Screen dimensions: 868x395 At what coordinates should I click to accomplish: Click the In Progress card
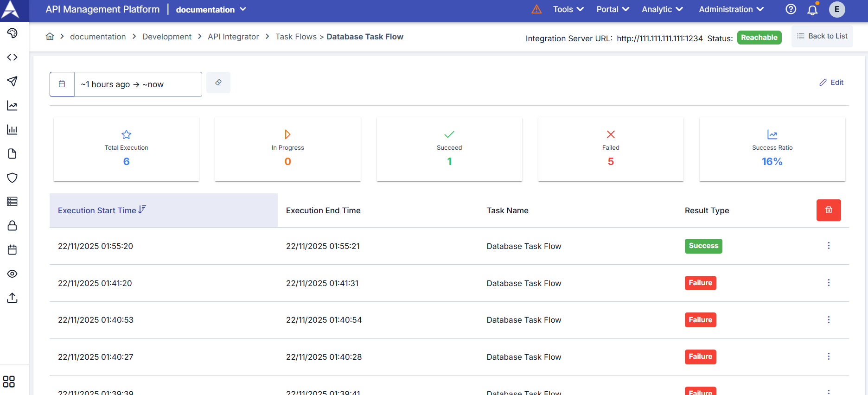point(288,149)
